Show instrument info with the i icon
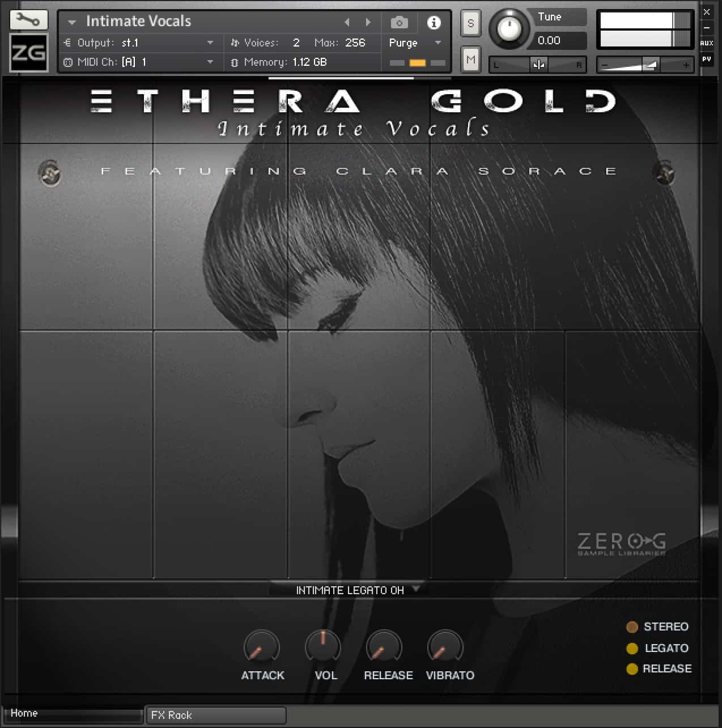The width and height of the screenshot is (722, 728). (x=434, y=22)
